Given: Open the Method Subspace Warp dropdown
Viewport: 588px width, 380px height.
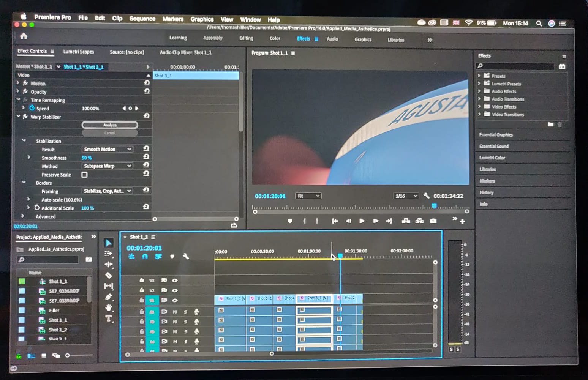Looking at the screenshot, I should tap(107, 166).
